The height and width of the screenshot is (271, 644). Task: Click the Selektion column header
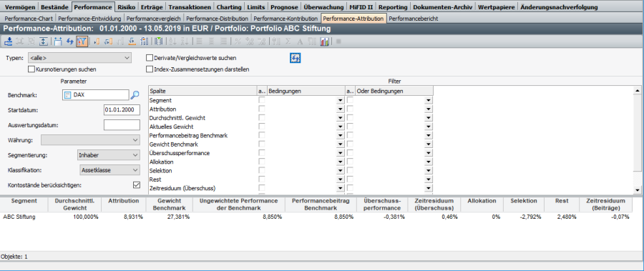[524, 201]
